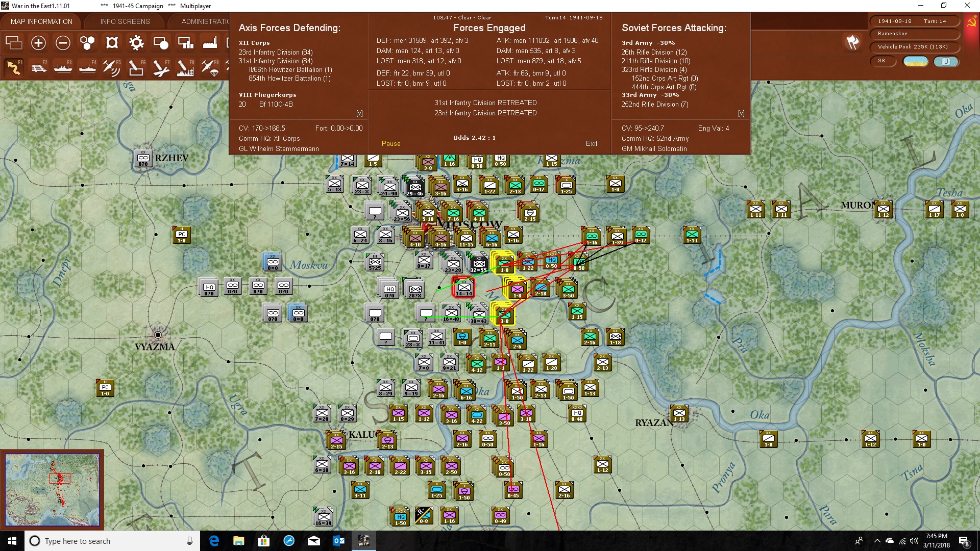The width and height of the screenshot is (980, 551).
Task: Click the blue ice level 0 indicator
Action: [946, 62]
